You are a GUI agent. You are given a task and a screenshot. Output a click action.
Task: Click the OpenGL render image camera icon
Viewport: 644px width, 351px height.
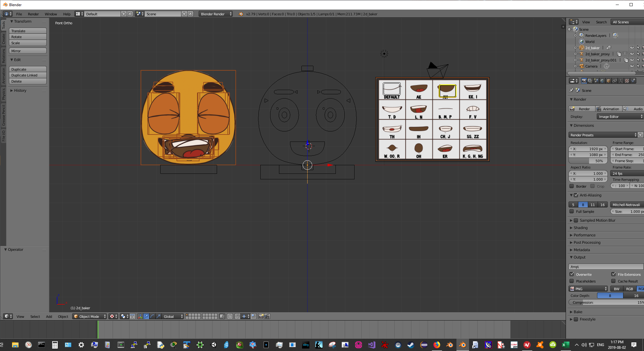261,316
